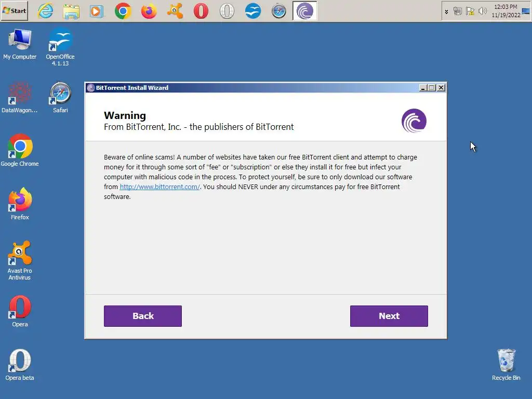Click the show desktop tray icon
Screen dimensions: 532x399
click(x=526, y=11)
